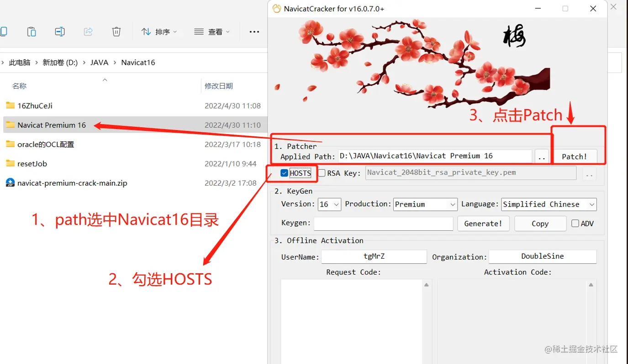Click the Generate! button
The image size is (628, 364).
point(483,224)
